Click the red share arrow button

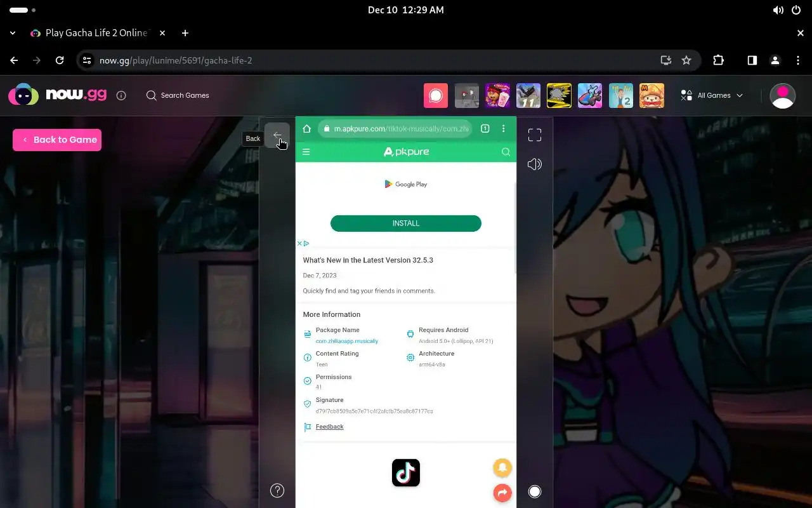point(502,493)
